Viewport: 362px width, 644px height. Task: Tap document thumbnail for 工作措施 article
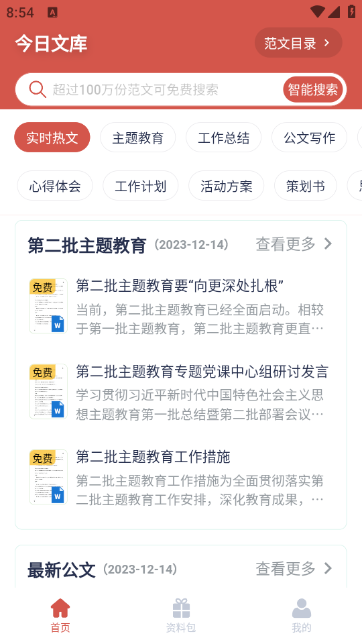(48, 477)
